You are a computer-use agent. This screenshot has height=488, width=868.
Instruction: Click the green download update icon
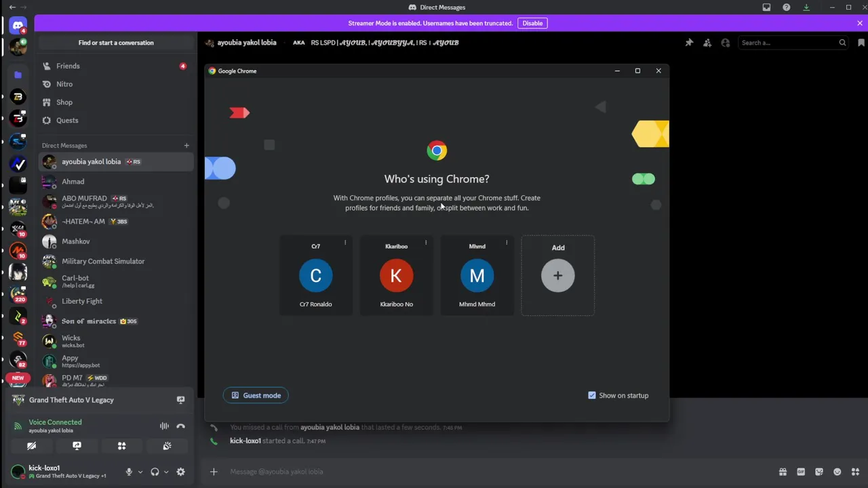pos(806,7)
